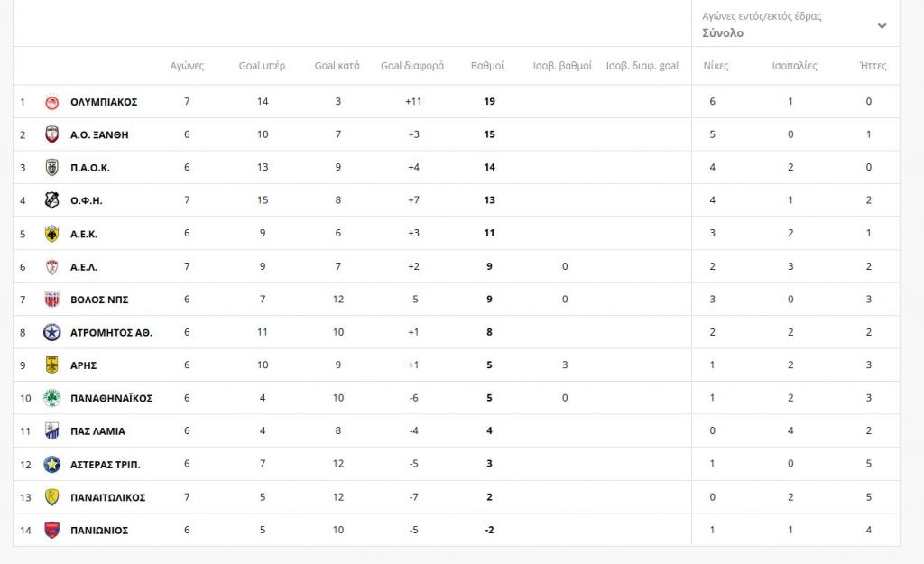Click the Ο.Φ.Η. team logo
This screenshot has height=564, width=924.
click(52, 200)
